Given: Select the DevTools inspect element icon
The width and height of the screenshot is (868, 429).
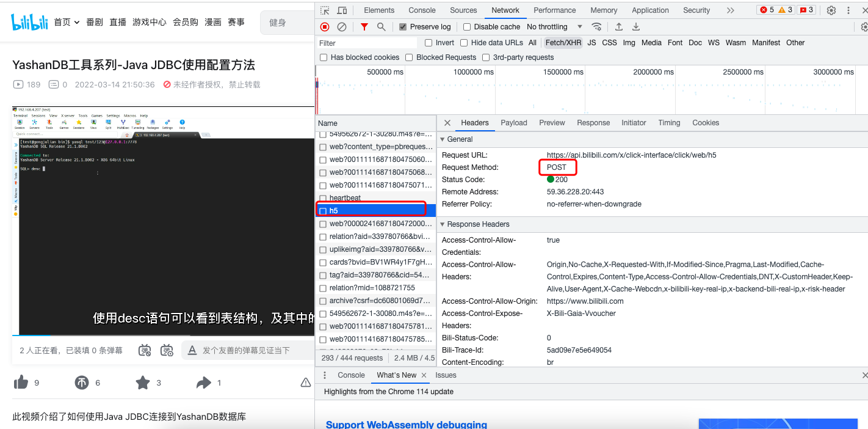Looking at the screenshot, I should (325, 10).
